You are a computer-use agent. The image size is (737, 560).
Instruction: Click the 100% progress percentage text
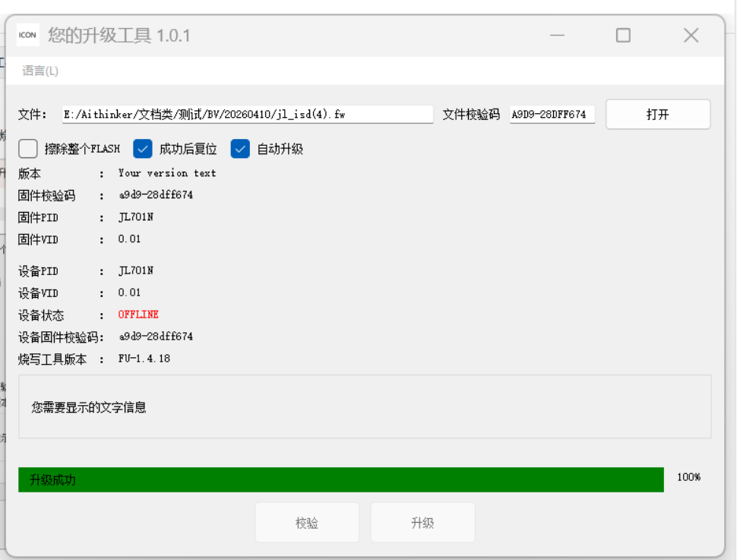point(688,477)
